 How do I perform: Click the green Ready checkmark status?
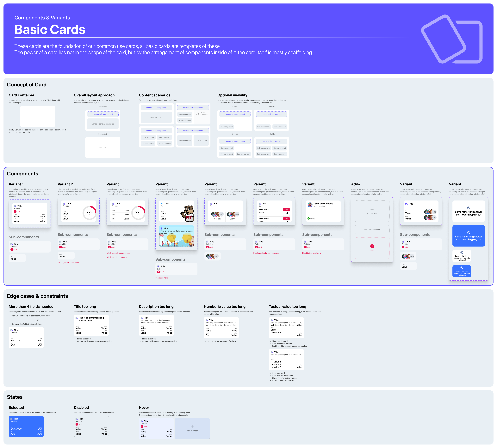pos(309,218)
